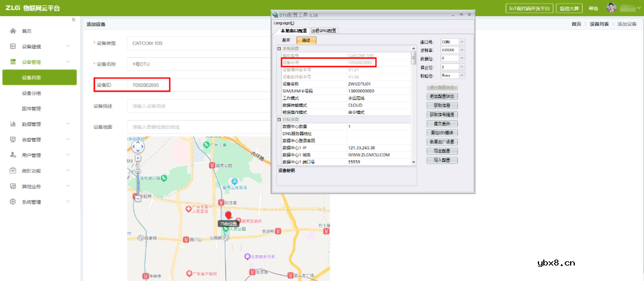Click the map zoom-out minus button
This screenshot has width=644, height=281.
pos(138,198)
